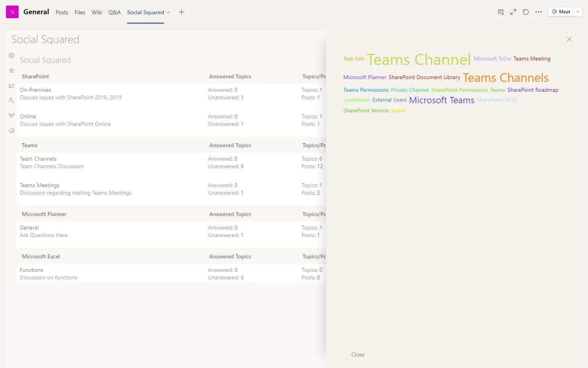View favorites using the star icon
This screenshot has width=588, height=368.
click(11, 70)
